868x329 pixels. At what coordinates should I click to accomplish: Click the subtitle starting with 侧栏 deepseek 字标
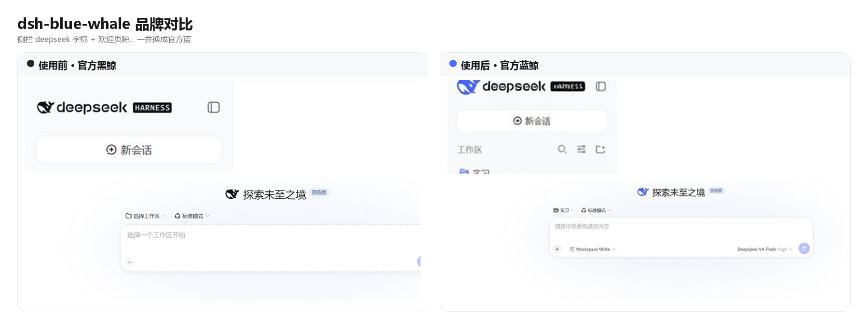tap(104, 39)
